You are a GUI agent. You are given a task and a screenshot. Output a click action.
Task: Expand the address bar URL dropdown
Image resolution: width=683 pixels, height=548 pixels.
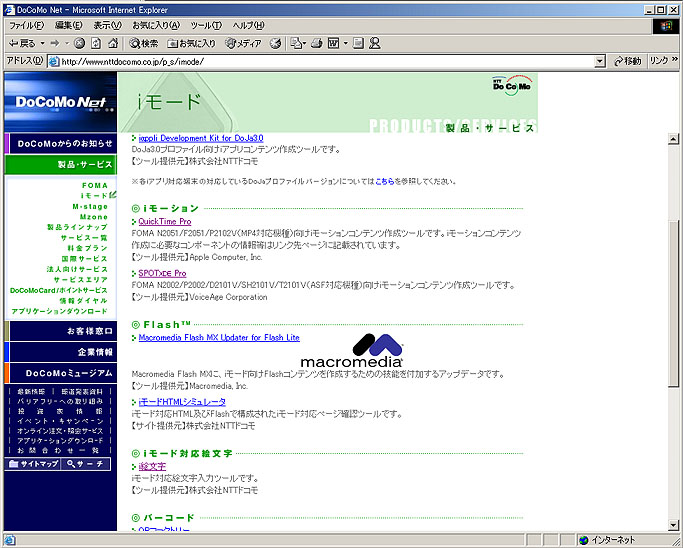click(x=599, y=61)
